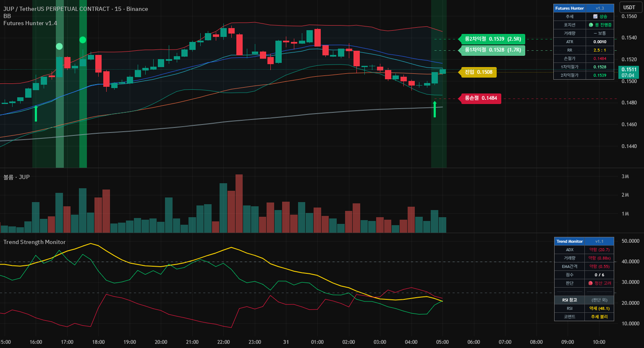Click the Futures Hunter table header

570,8
